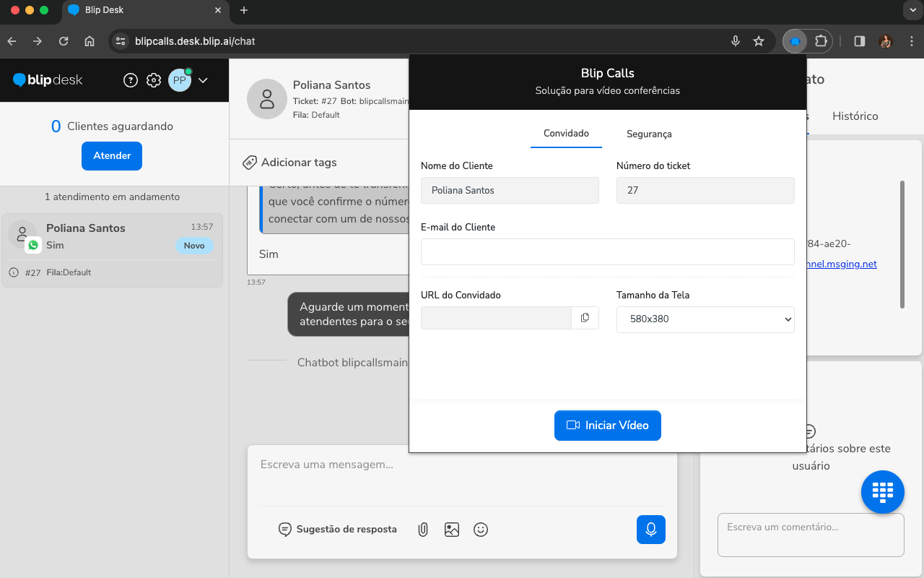The height and width of the screenshot is (578, 924).
Task: Open a new browser tab
Action: tap(244, 10)
